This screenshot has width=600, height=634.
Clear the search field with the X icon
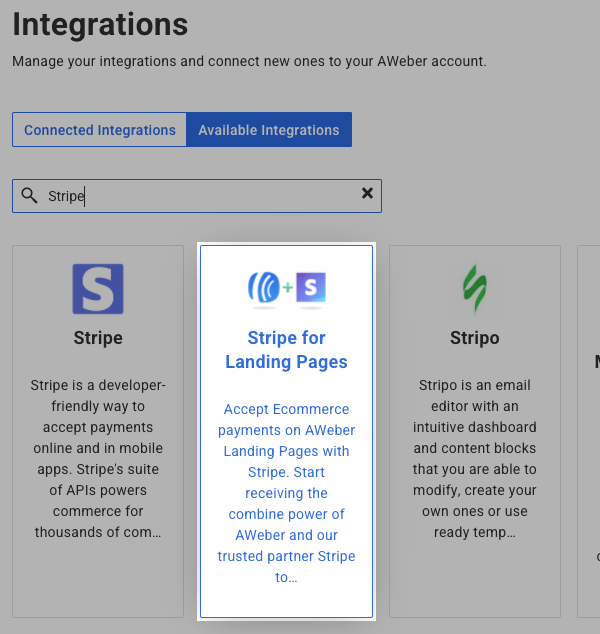367,194
